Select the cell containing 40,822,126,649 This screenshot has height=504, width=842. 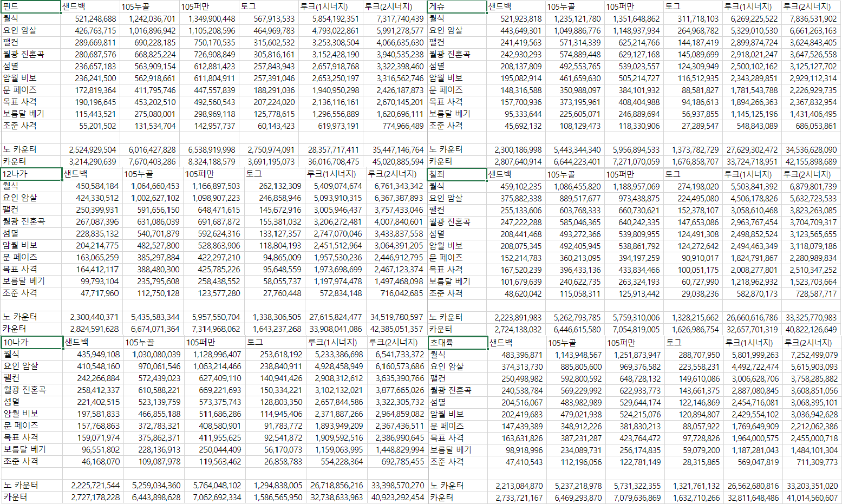[x=811, y=329]
